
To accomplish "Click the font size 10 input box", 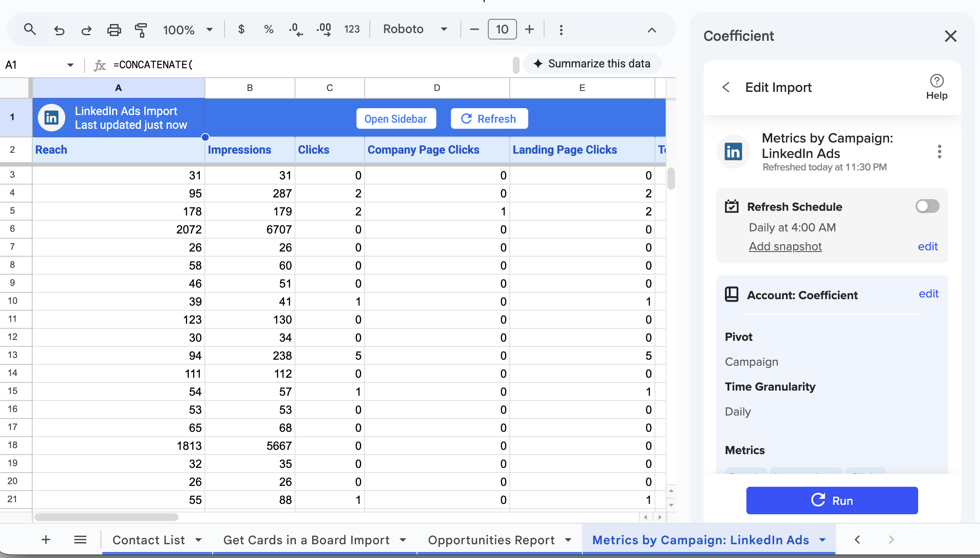I will (502, 29).
